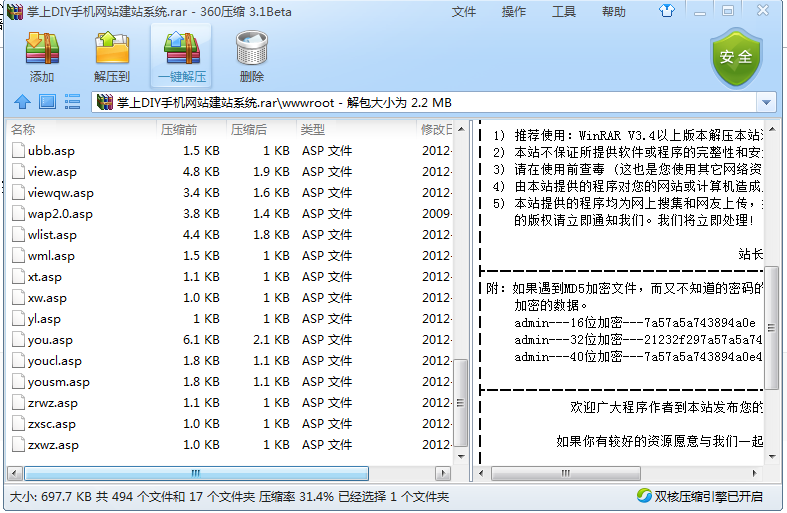The width and height of the screenshot is (787, 513).
Task: Select the zrwz.asp file icon
Action: coord(19,403)
